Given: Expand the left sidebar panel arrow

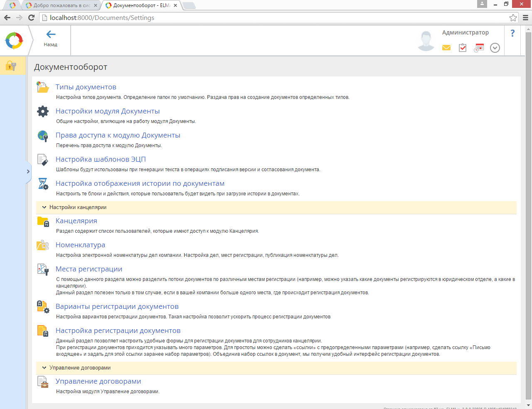Looking at the screenshot, I should [28, 171].
